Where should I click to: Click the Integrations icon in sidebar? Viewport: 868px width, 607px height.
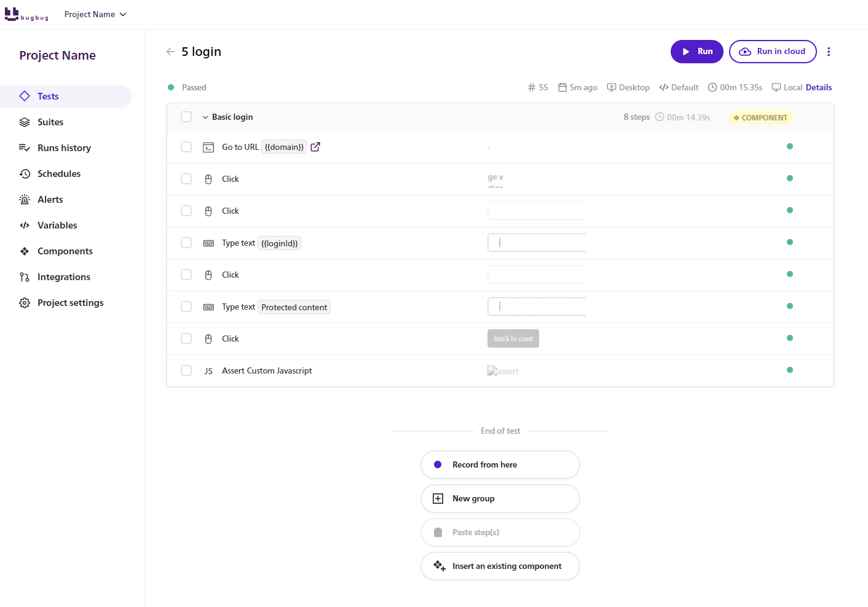(x=25, y=277)
